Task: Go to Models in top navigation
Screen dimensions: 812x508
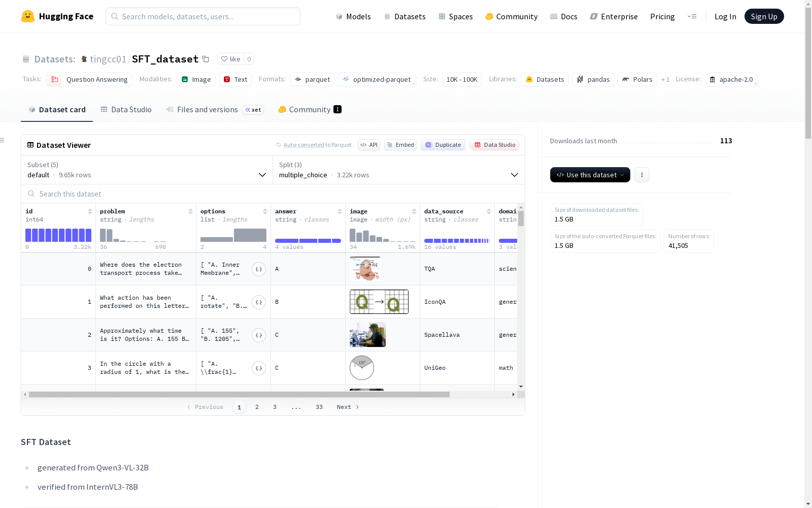Action: pos(353,16)
